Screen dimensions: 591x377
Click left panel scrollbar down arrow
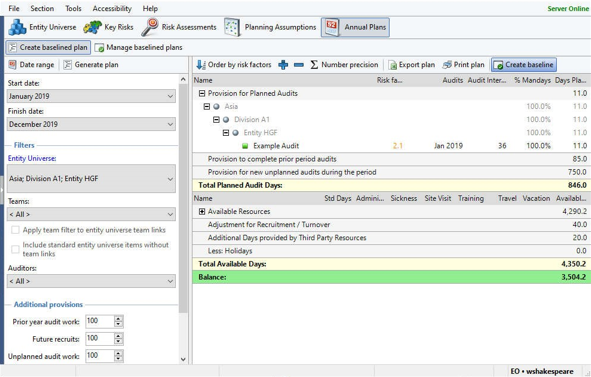coord(183,359)
